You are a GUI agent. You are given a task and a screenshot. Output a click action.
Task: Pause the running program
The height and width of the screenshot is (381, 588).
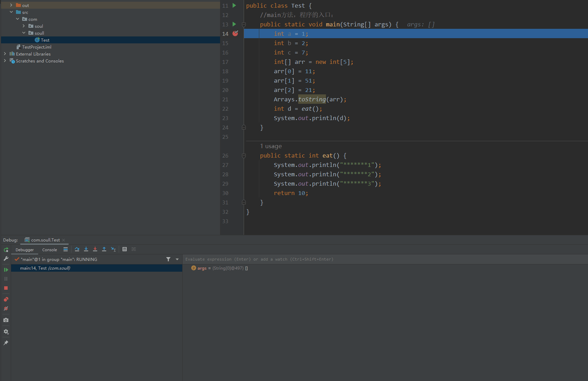coord(6,279)
